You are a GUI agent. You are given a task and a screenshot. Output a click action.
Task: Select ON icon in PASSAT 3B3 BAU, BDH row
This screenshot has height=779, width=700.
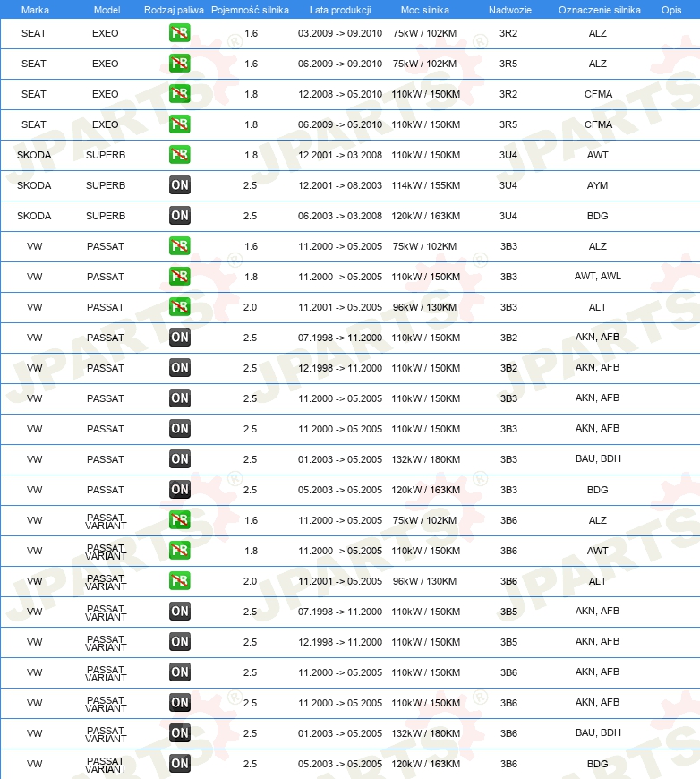pyautogui.click(x=179, y=459)
